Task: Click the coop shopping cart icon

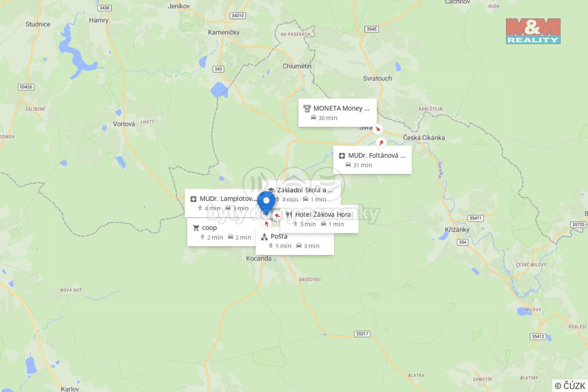Action: (x=196, y=228)
